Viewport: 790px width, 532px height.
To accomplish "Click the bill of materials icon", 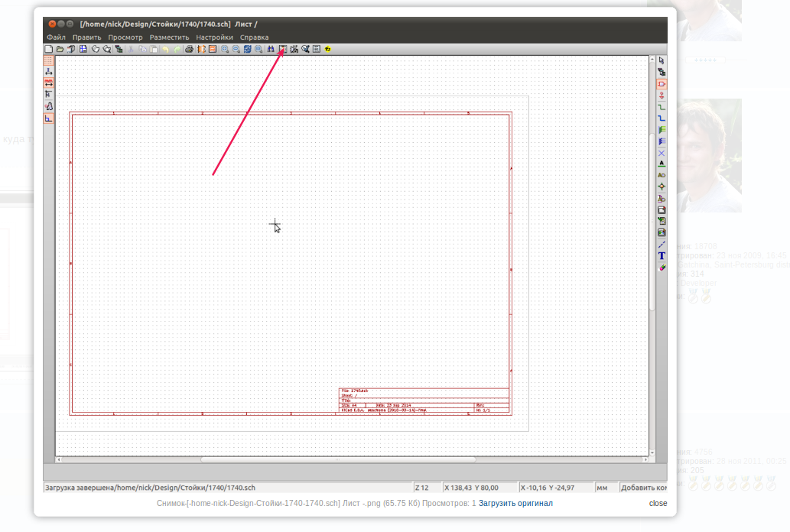I will tap(213, 49).
